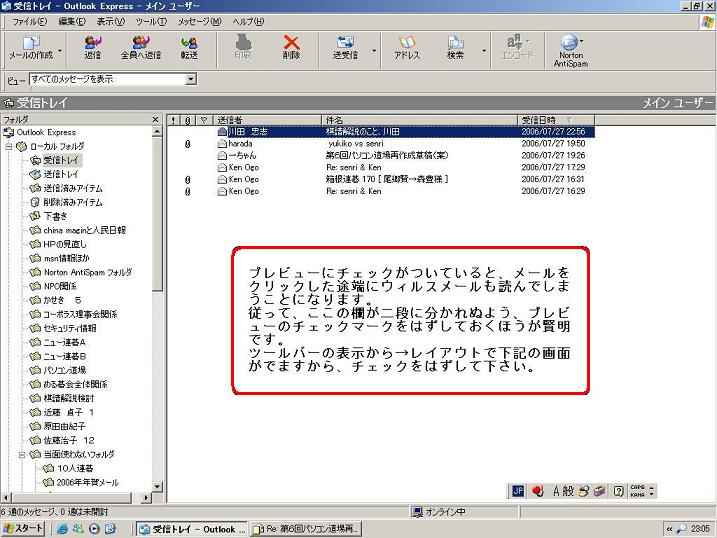Sort by 件名 column header
Viewport: 717px width, 538px height.
419,120
